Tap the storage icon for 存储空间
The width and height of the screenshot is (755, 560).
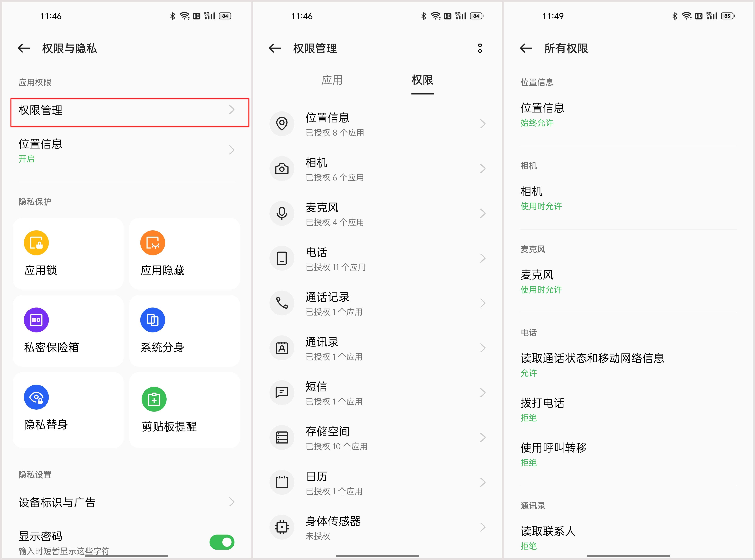pos(282,437)
